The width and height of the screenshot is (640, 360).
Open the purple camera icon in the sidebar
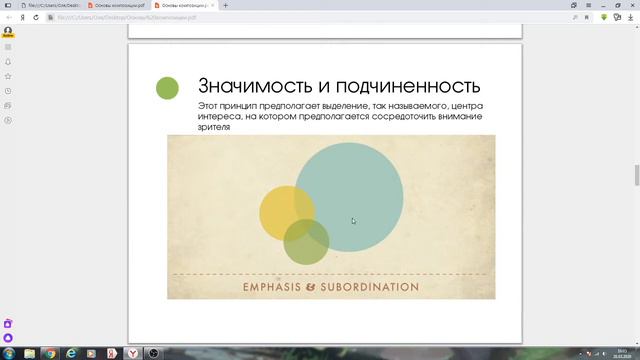click(x=8, y=324)
